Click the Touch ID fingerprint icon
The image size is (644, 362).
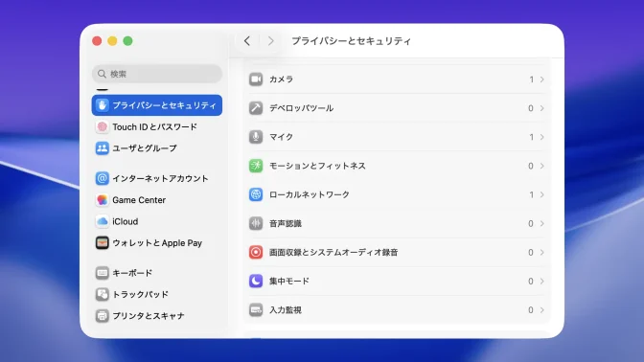(103, 126)
